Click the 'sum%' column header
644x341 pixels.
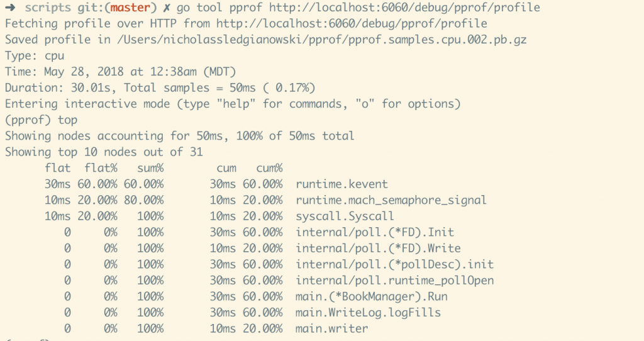[151, 168]
